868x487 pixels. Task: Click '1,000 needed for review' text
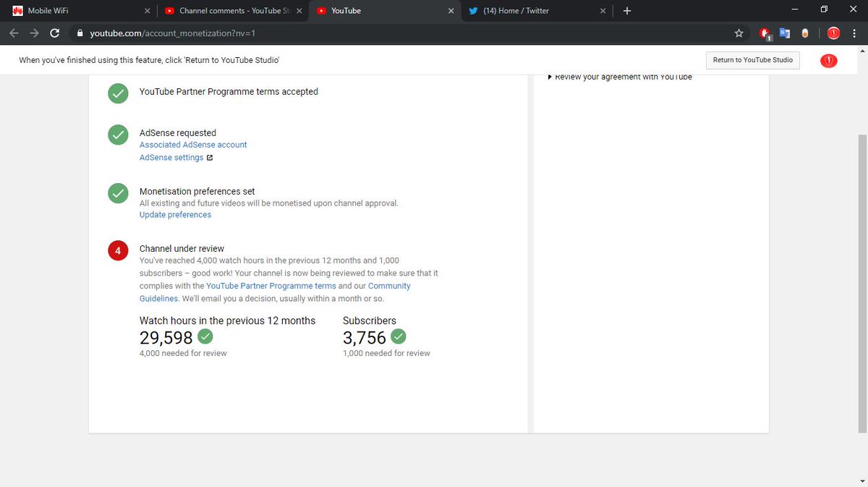tap(386, 353)
